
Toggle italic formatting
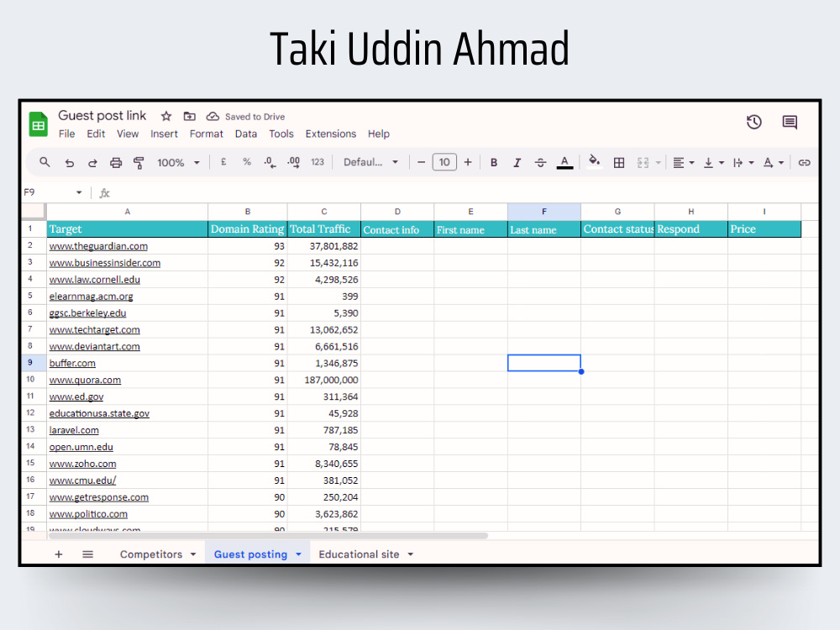517,162
